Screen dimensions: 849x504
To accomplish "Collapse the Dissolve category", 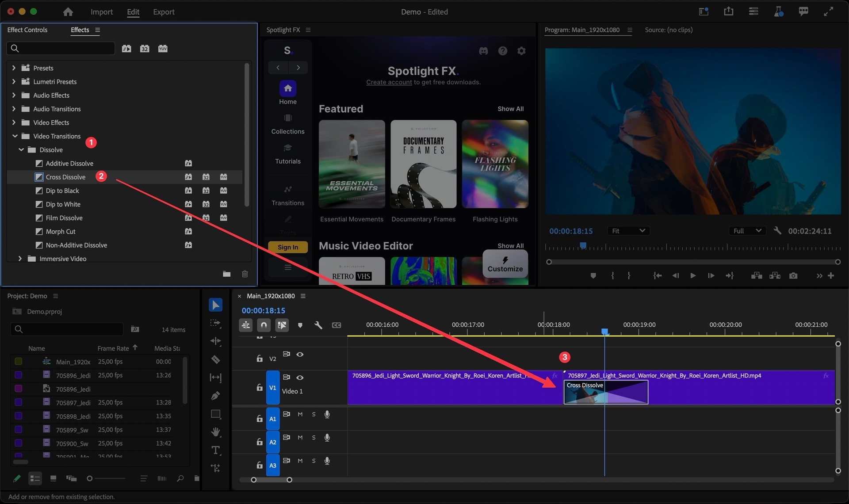I will tap(20, 149).
